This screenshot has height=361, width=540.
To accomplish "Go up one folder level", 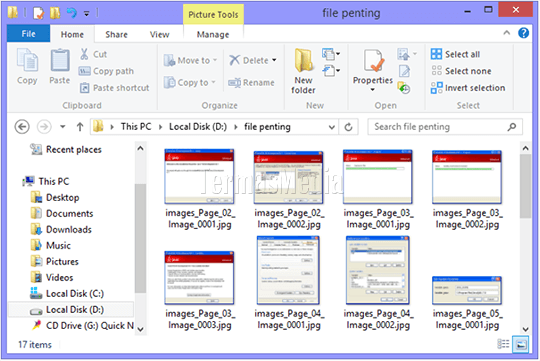I will [x=80, y=127].
